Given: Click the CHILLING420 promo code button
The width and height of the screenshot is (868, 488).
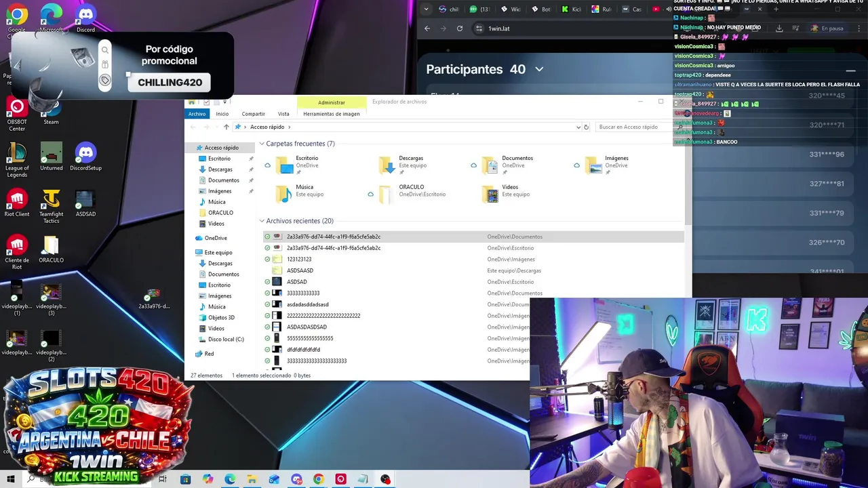Looking at the screenshot, I should point(170,83).
